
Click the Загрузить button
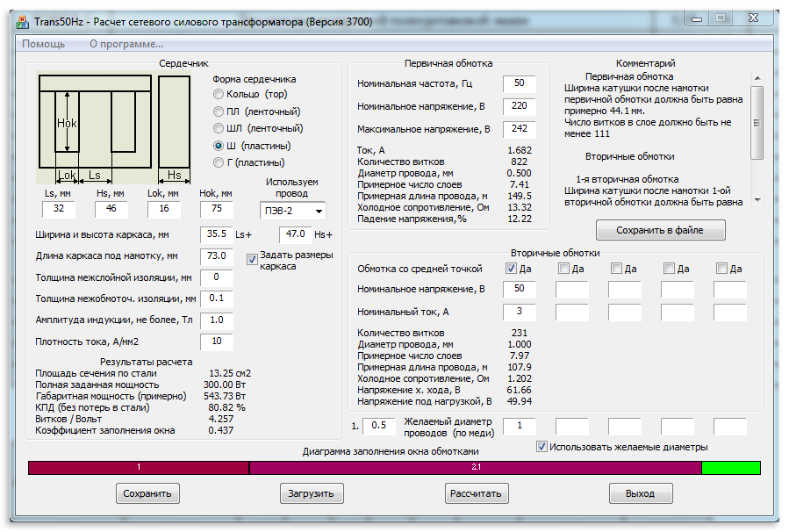312,493
